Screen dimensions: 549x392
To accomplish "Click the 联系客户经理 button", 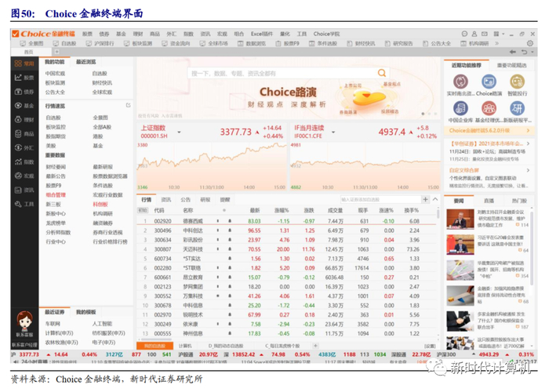I will pyautogui.click(x=24, y=345).
